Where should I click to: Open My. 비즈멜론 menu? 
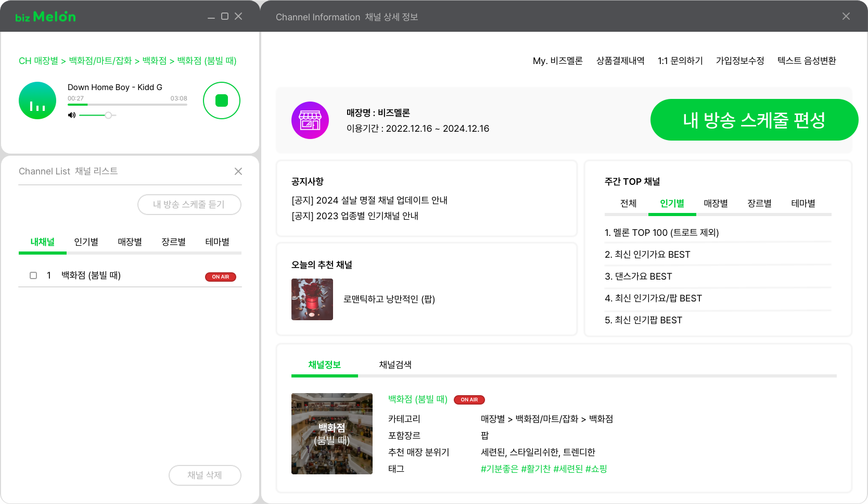click(558, 61)
